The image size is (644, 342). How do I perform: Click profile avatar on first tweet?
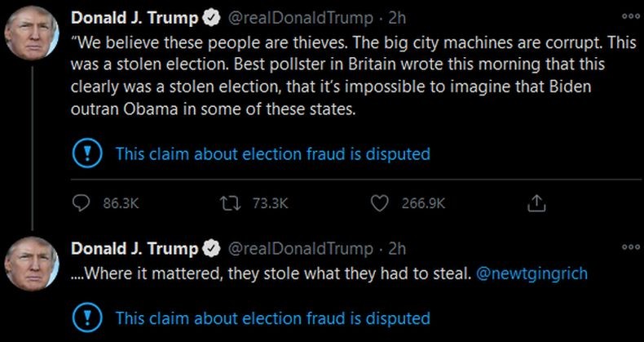[31, 36]
